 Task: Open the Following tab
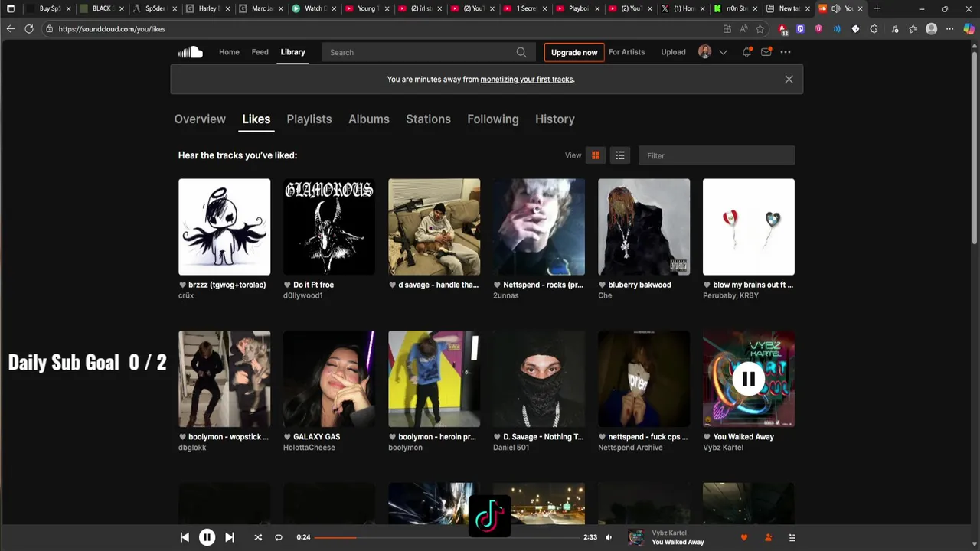(x=493, y=119)
